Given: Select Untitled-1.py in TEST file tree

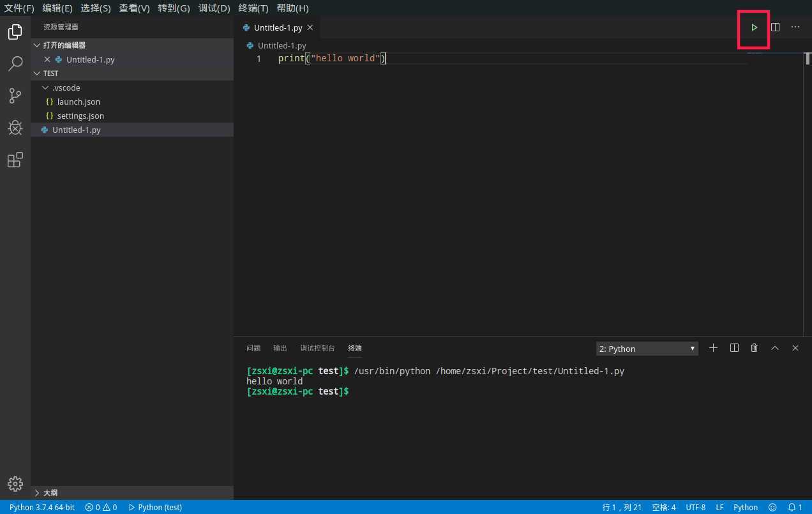Looking at the screenshot, I should (132, 130).
